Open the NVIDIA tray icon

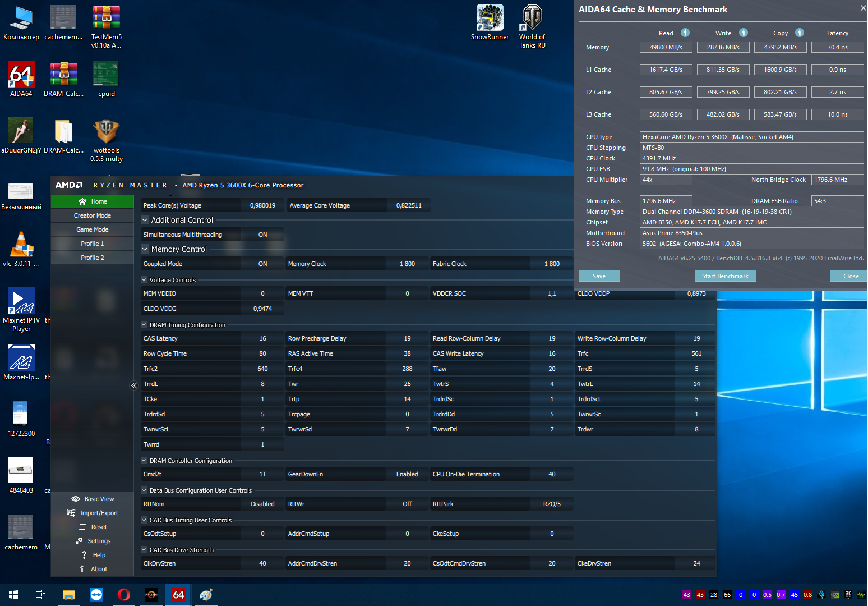tap(835, 595)
